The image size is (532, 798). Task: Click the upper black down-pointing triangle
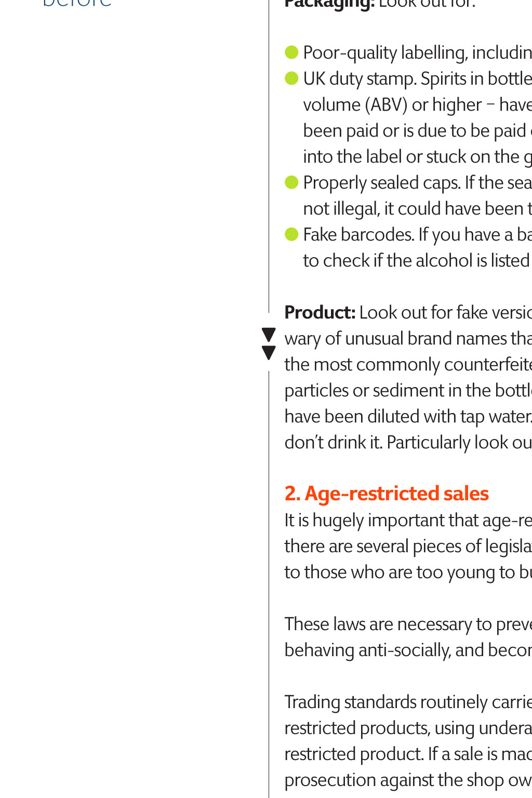pyautogui.click(x=269, y=335)
